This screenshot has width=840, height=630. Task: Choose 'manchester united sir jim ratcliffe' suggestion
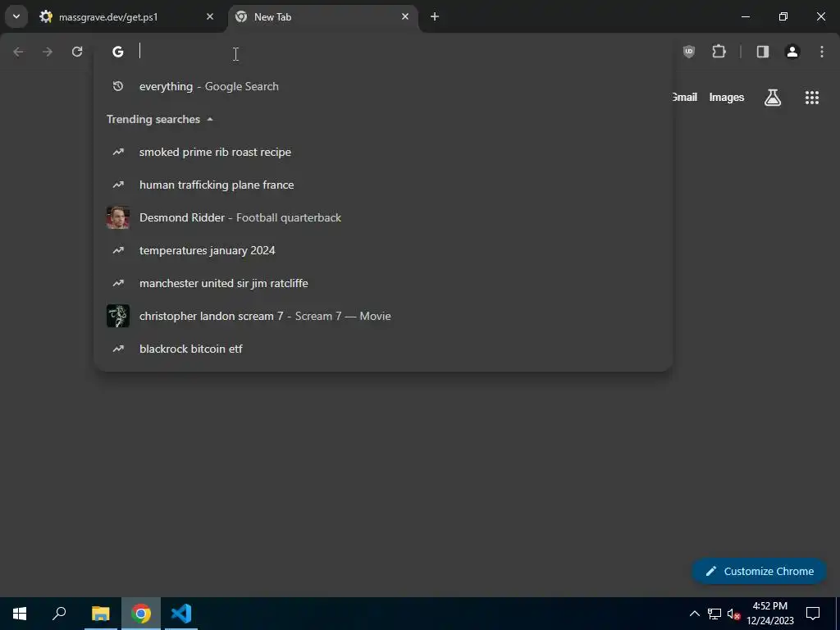coord(383,283)
